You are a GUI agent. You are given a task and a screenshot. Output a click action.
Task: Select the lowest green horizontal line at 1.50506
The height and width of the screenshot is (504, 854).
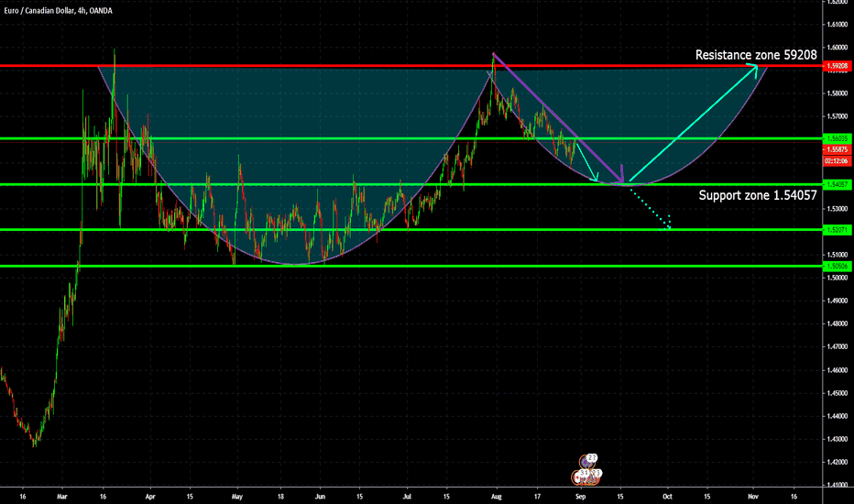click(411, 266)
